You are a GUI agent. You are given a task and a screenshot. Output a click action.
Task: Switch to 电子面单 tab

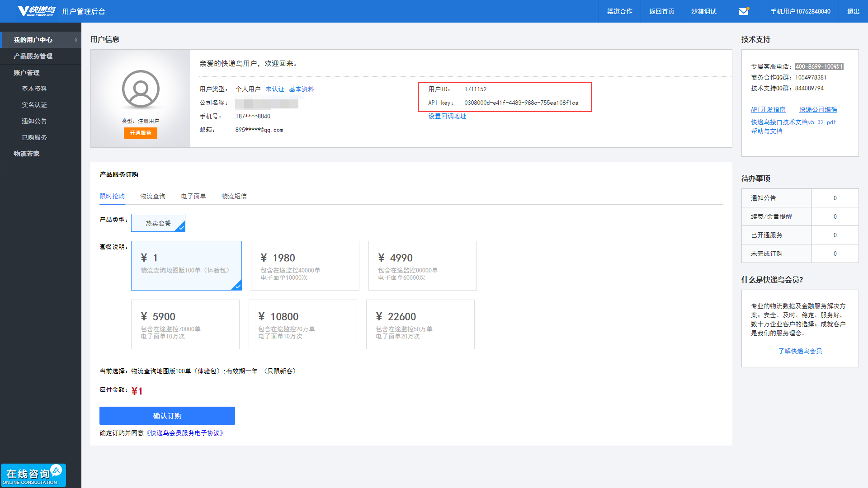[193, 196]
